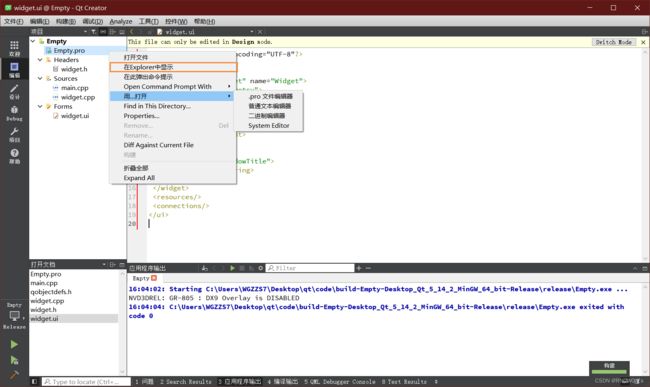Viewport: 650px width, 387px height.
Task: Open the Test Results output tab
Action: (x=404, y=381)
